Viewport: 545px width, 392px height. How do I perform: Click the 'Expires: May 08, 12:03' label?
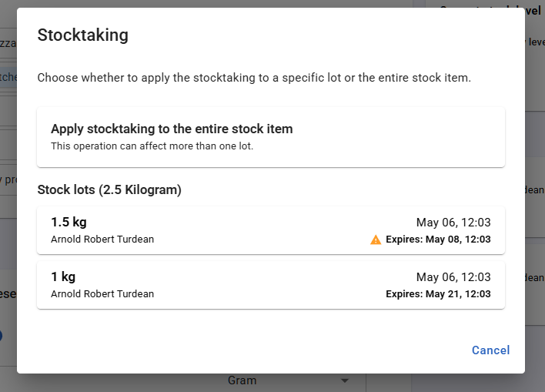tap(438, 240)
